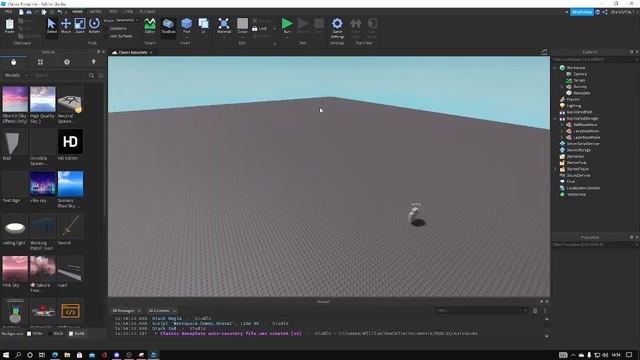Pick the Sunless Blue Sky thumbnail
Image resolution: width=640 pixels, height=360 pixels.
point(70,184)
